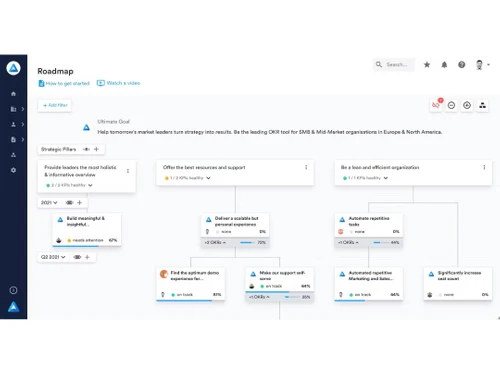Open the How to get started link
This screenshot has height=375, width=500.
click(x=64, y=83)
